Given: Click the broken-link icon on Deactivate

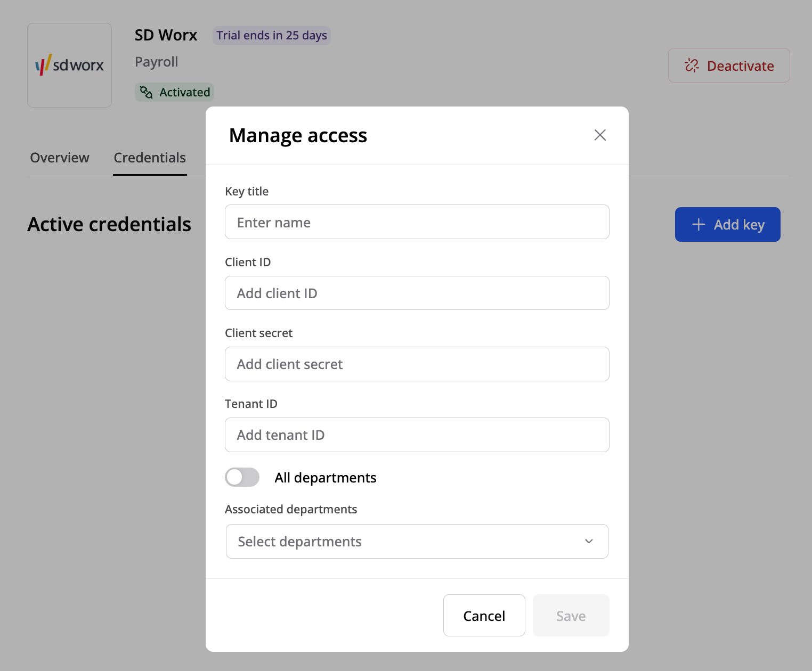Looking at the screenshot, I should tap(692, 66).
